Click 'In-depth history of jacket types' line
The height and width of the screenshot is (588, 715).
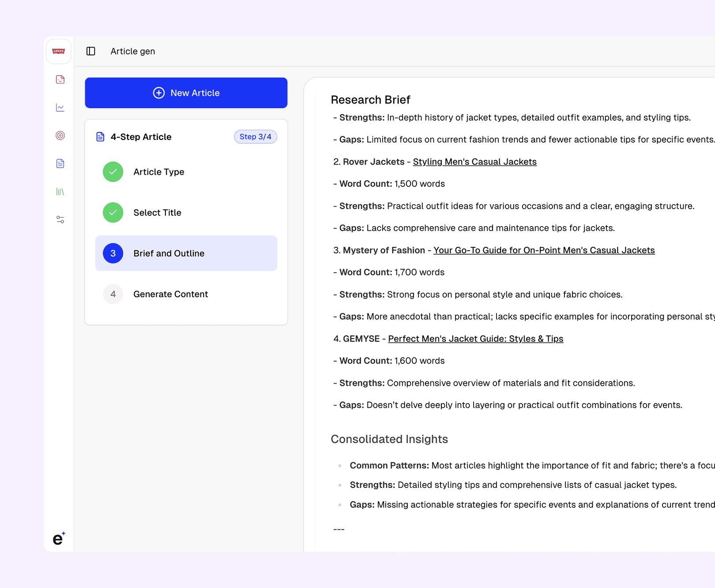(x=512, y=118)
